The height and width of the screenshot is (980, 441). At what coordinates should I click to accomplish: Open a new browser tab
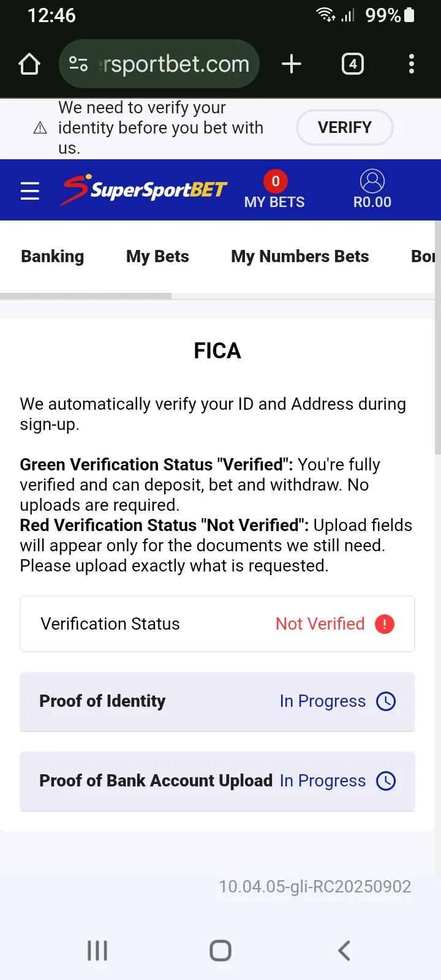292,64
